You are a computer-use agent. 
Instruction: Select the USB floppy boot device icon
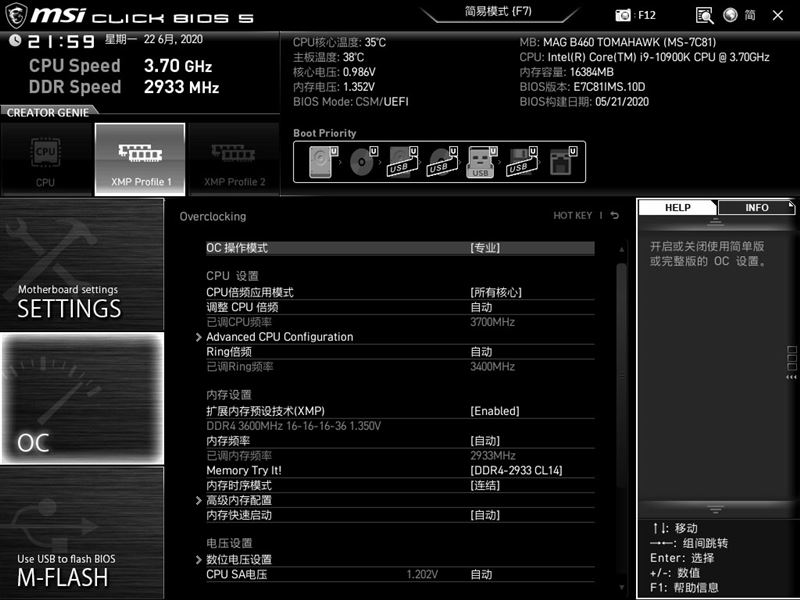521,162
